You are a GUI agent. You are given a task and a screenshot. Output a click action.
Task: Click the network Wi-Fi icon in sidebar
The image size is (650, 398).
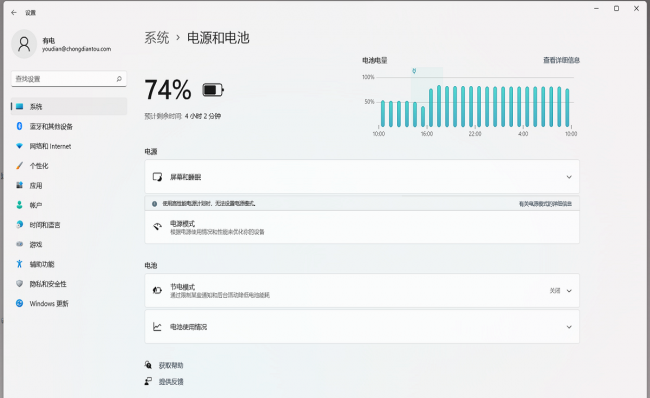pos(19,146)
